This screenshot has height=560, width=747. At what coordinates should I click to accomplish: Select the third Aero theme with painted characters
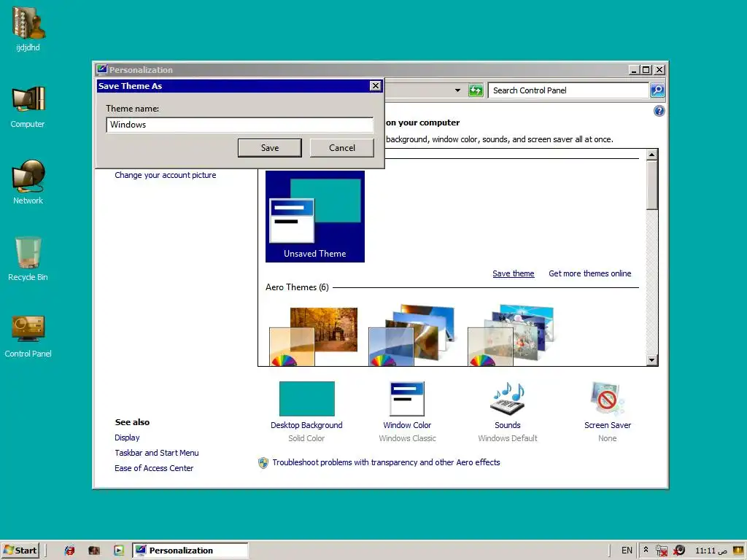tap(511, 335)
